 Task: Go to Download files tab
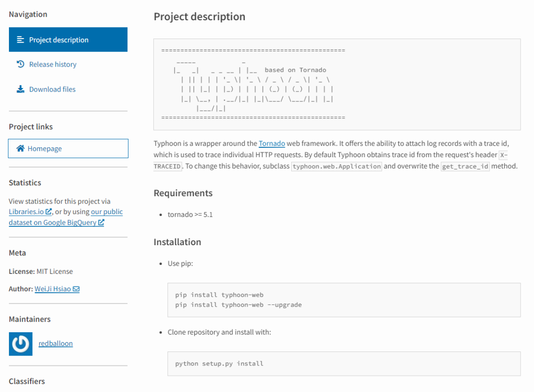52,89
